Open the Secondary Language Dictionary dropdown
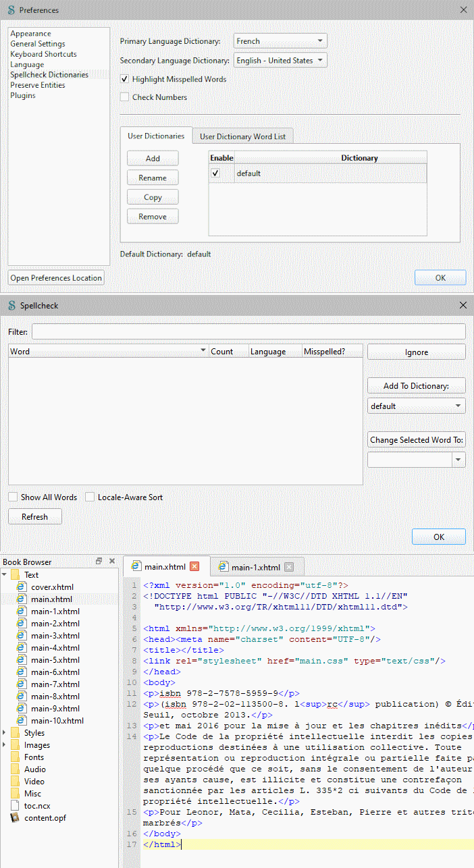Image resolution: width=474 pixels, height=868 pixels. (x=280, y=61)
